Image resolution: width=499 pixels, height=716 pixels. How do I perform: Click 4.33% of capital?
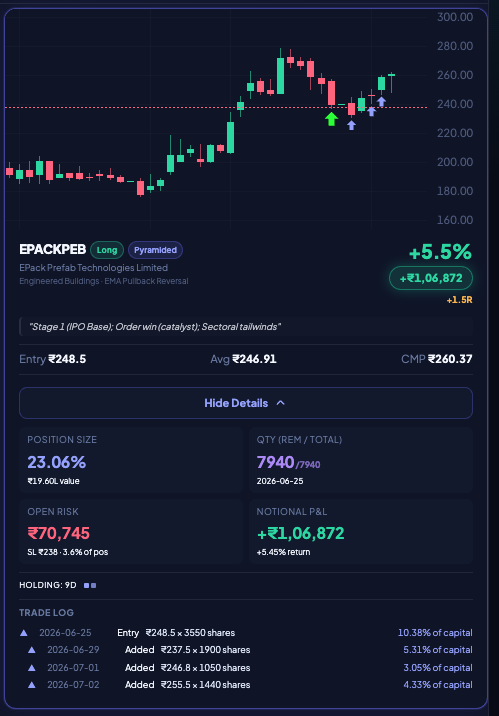[438, 685]
